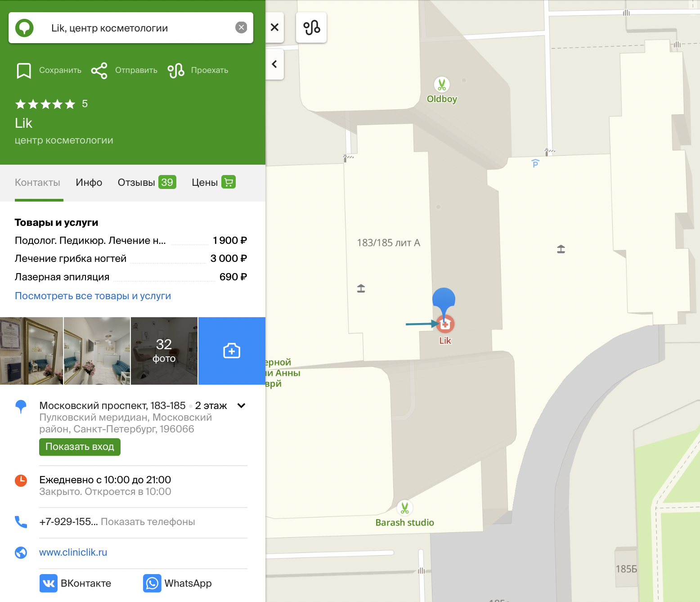
Task: Click the parking P icon on the map
Action: [535, 163]
